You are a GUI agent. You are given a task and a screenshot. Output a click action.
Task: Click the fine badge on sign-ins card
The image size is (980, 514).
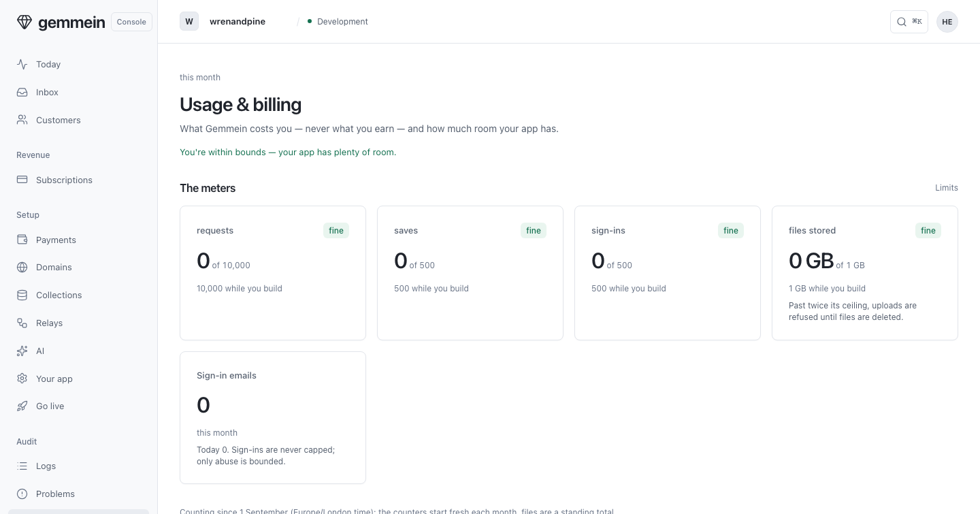(x=731, y=231)
